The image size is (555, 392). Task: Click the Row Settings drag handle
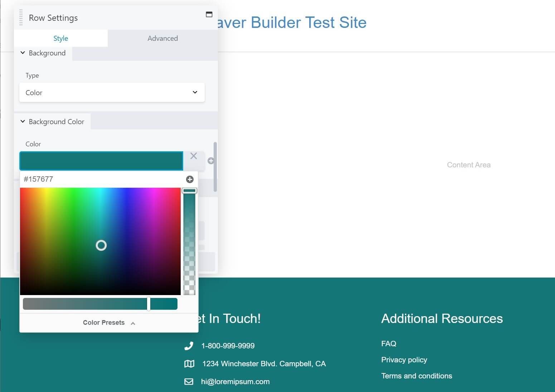pos(21,17)
